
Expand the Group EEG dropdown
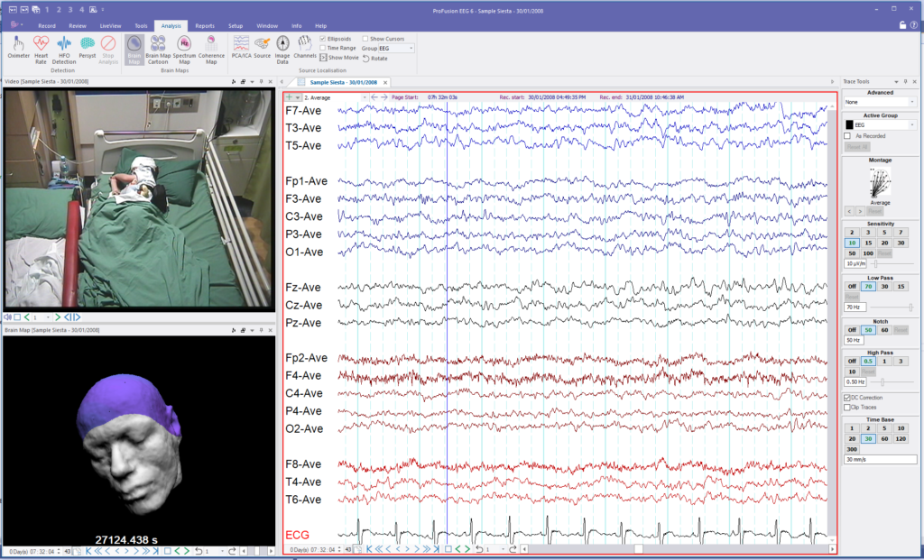click(x=396, y=49)
